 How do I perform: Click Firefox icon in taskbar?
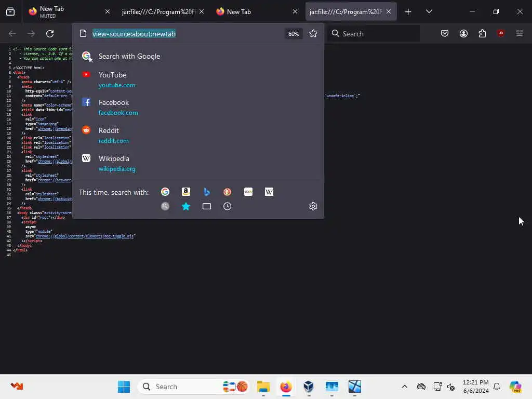[x=286, y=387]
